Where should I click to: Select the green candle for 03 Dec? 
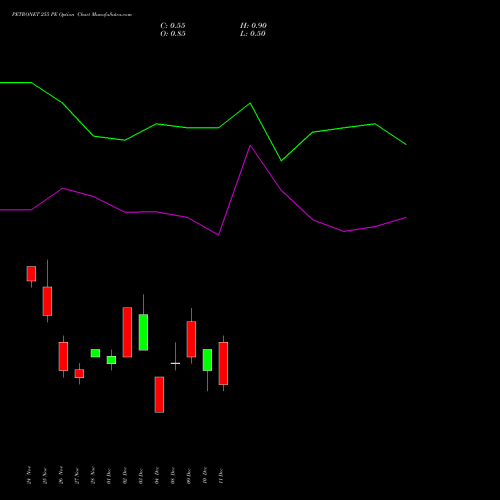click(x=143, y=332)
